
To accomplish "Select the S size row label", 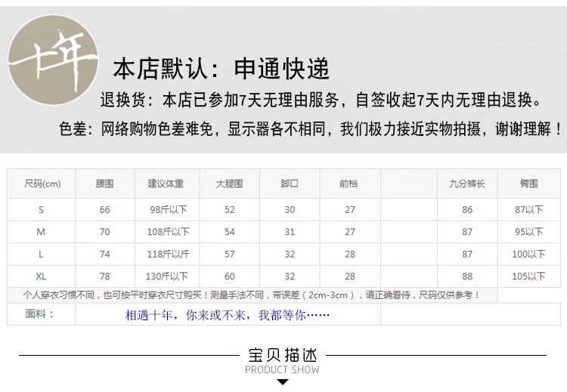I will click(41, 209).
